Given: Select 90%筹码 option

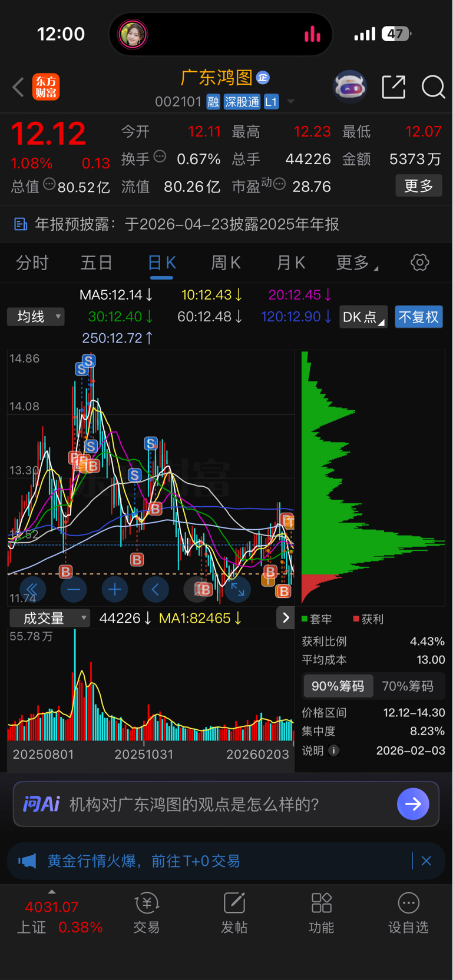Looking at the screenshot, I should coord(338,686).
